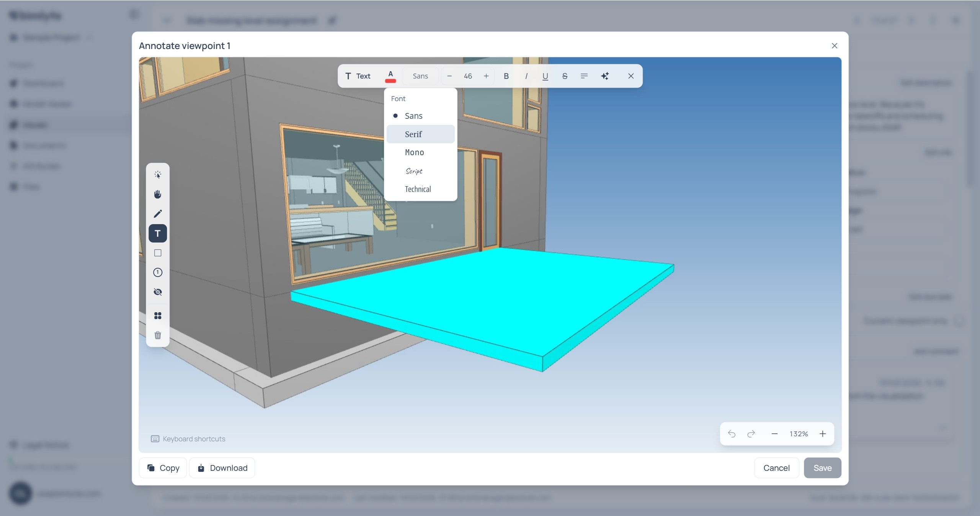Viewport: 980px width, 516px height.
Task: Undo the last annotation action
Action: click(x=732, y=434)
